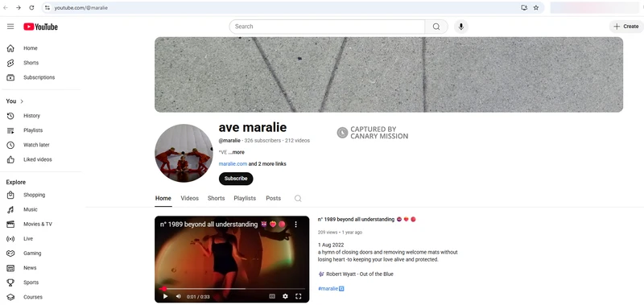This screenshot has height=305, width=644.
Task: Expand channel description with ...more
Action: [x=236, y=152]
